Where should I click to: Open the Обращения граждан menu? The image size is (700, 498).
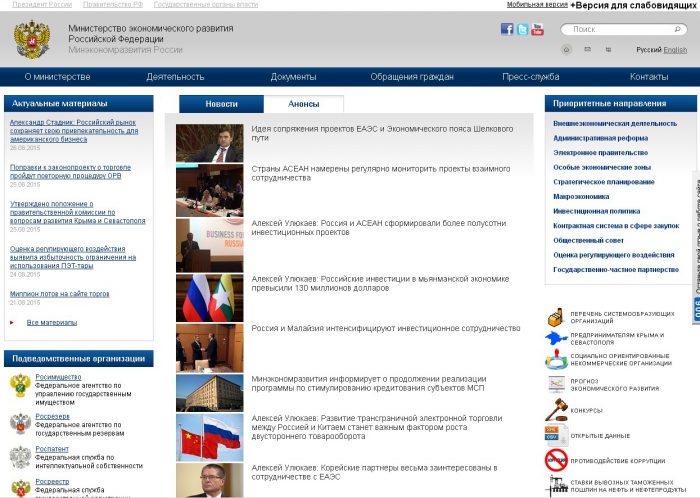coord(412,77)
